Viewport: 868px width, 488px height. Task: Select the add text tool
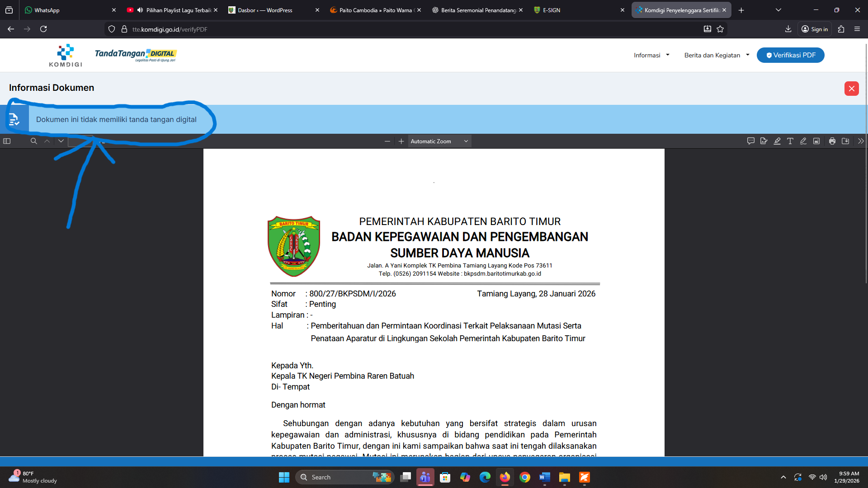coord(790,141)
